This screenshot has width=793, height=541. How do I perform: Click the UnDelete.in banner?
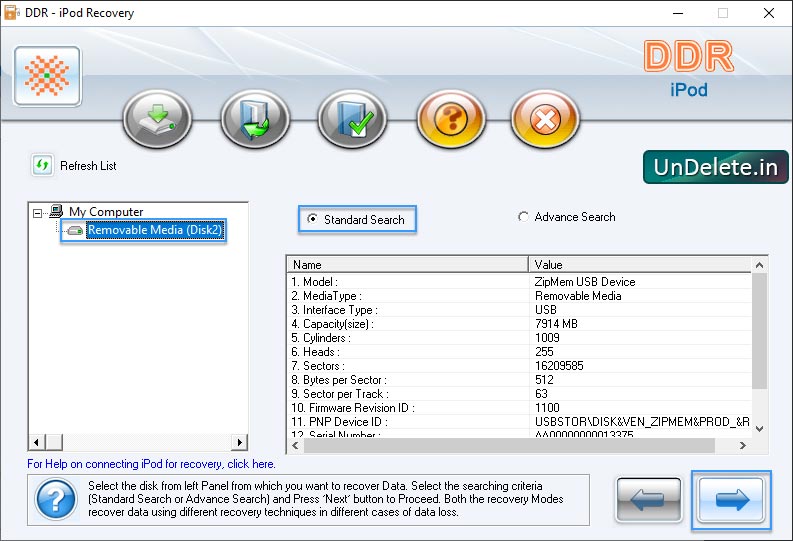point(716,167)
